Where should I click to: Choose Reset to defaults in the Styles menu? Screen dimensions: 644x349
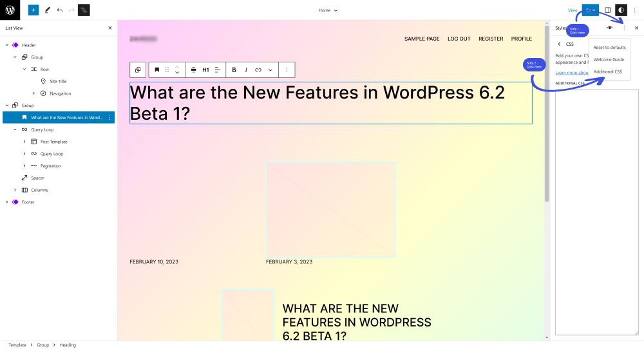609,47
